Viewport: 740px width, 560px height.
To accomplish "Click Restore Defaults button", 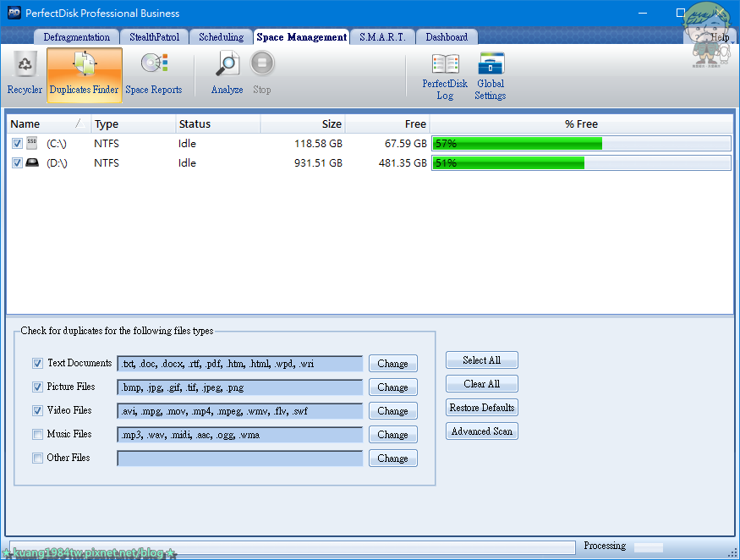I will pyautogui.click(x=482, y=407).
